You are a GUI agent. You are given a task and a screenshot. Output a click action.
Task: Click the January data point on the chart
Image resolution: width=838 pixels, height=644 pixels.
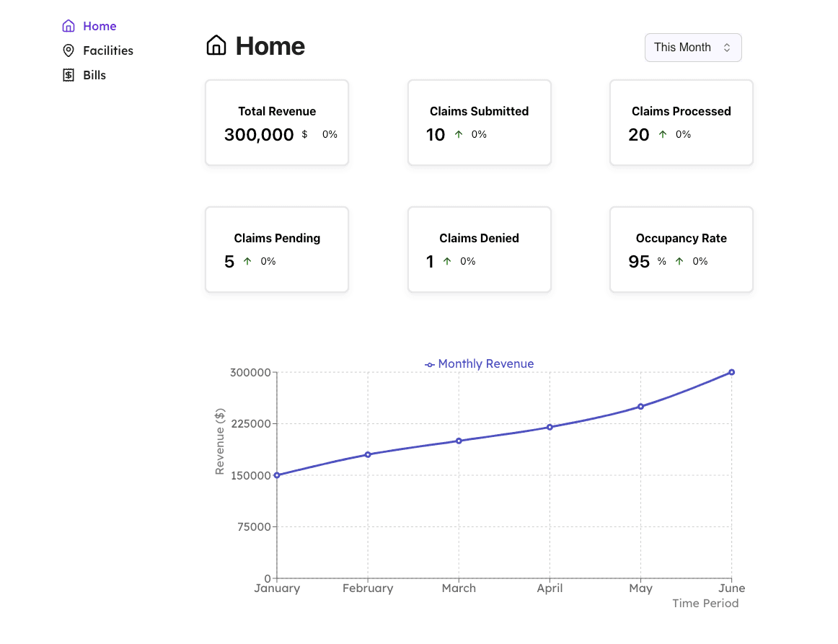(277, 475)
